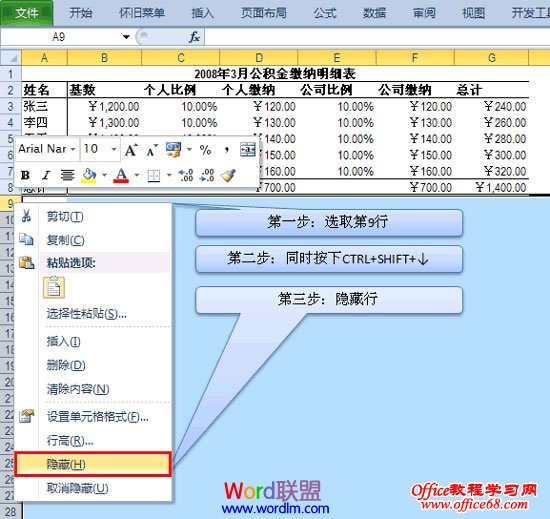Expand the Accounting Number Format dropdown arrow
This screenshot has width=550, height=519.
coord(189,149)
